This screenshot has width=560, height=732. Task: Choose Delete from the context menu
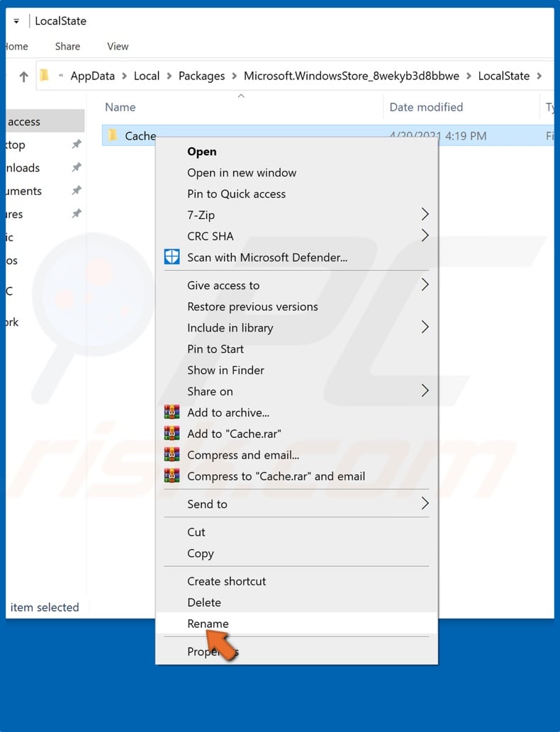click(x=204, y=602)
